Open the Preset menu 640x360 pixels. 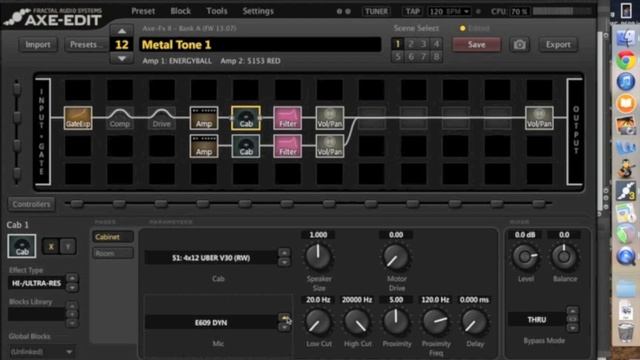(143, 11)
